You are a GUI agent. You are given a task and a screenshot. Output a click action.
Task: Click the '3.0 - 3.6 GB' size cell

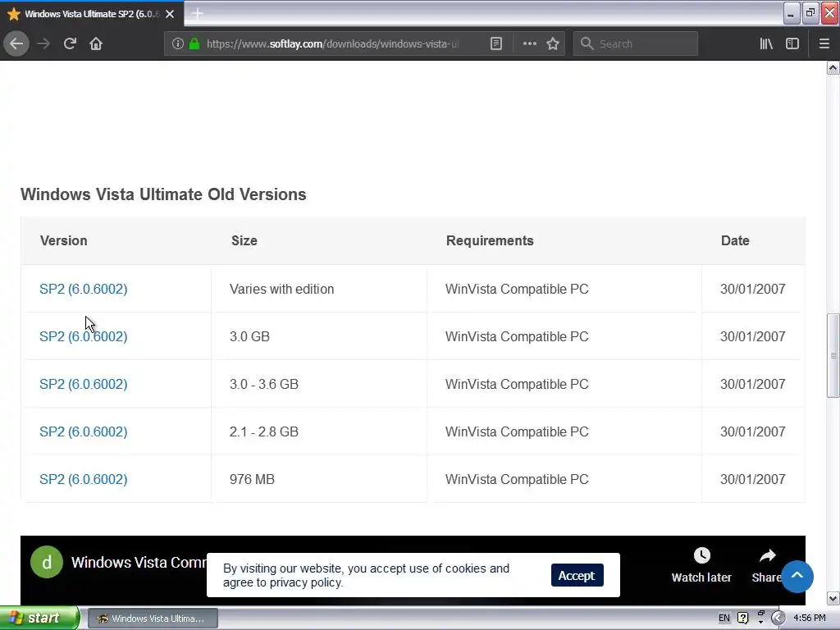263,384
